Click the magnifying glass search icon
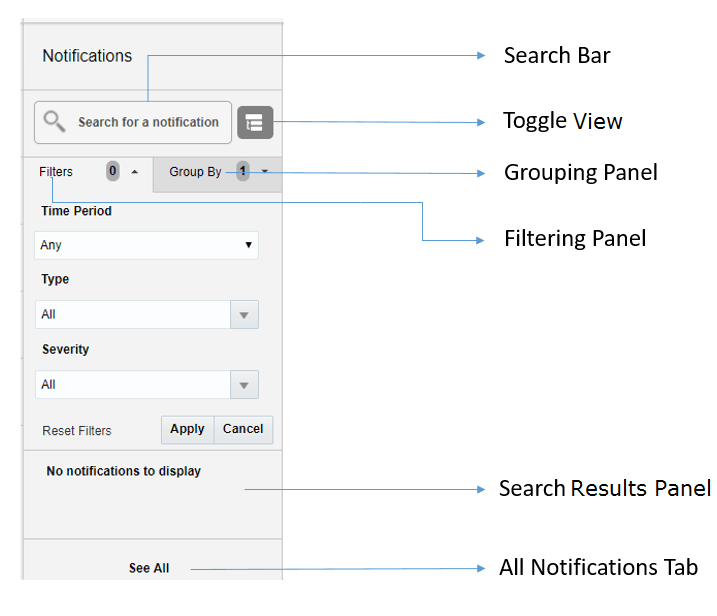Image resolution: width=717 pixels, height=616 pixels. 54,122
